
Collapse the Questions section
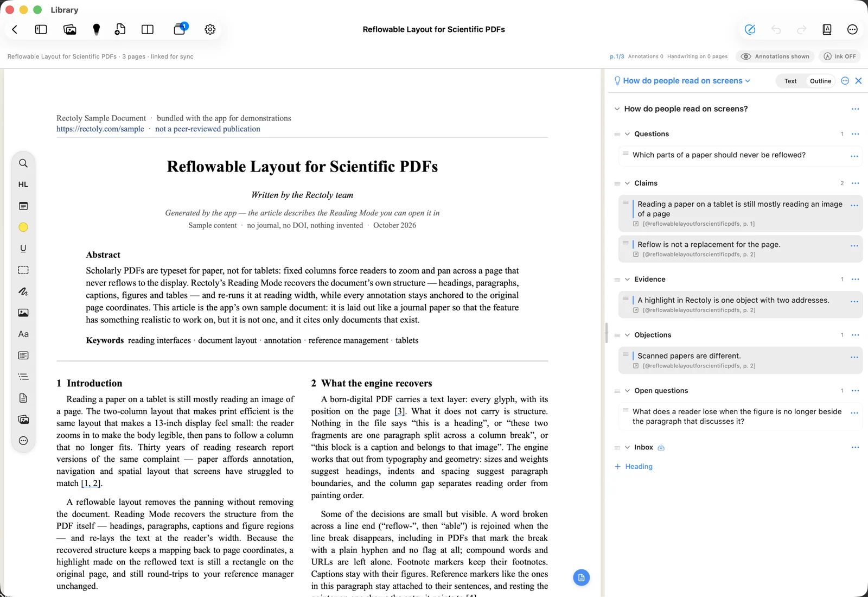pyautogui.click(x=627, y=134)
